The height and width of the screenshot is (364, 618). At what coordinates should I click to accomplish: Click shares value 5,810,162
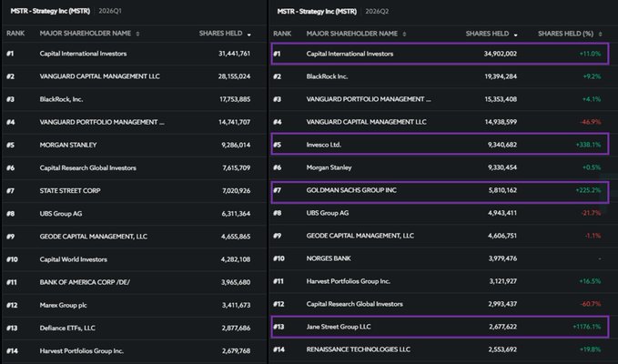[x=502, y=190]
